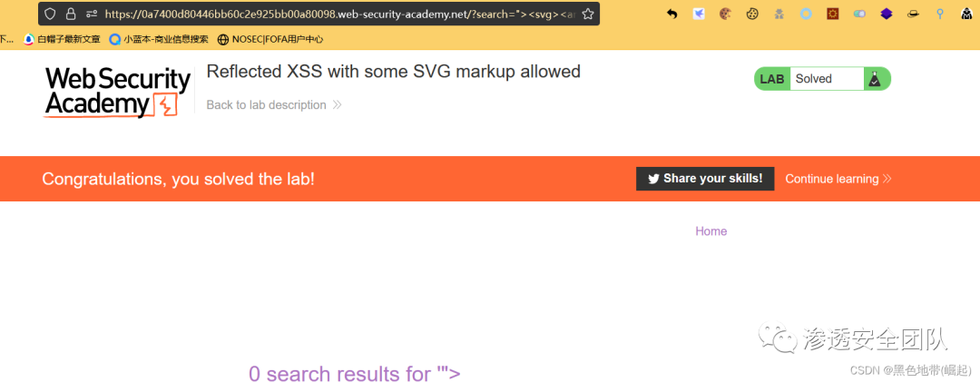Click the black back-arrow extension icon
The width and height of the screenshot is (980, 382).
click(671, 14)
